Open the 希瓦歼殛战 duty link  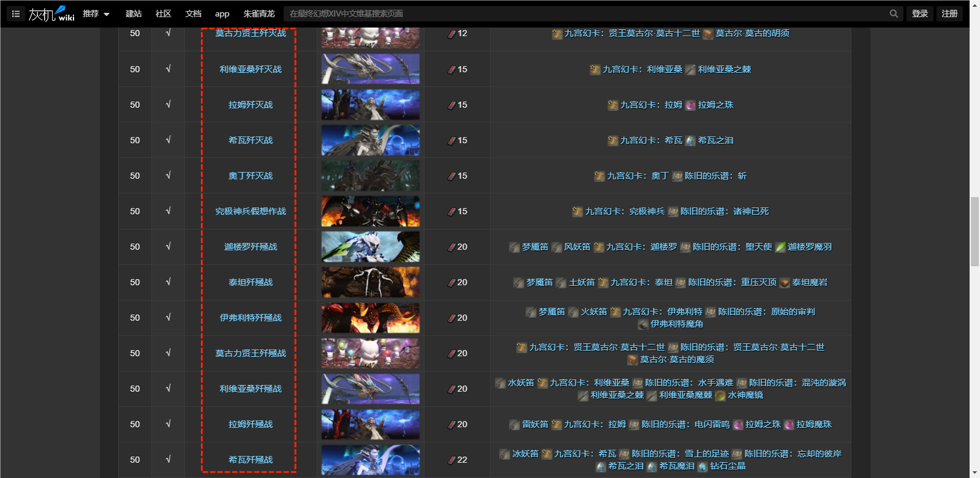coord(251,460)
